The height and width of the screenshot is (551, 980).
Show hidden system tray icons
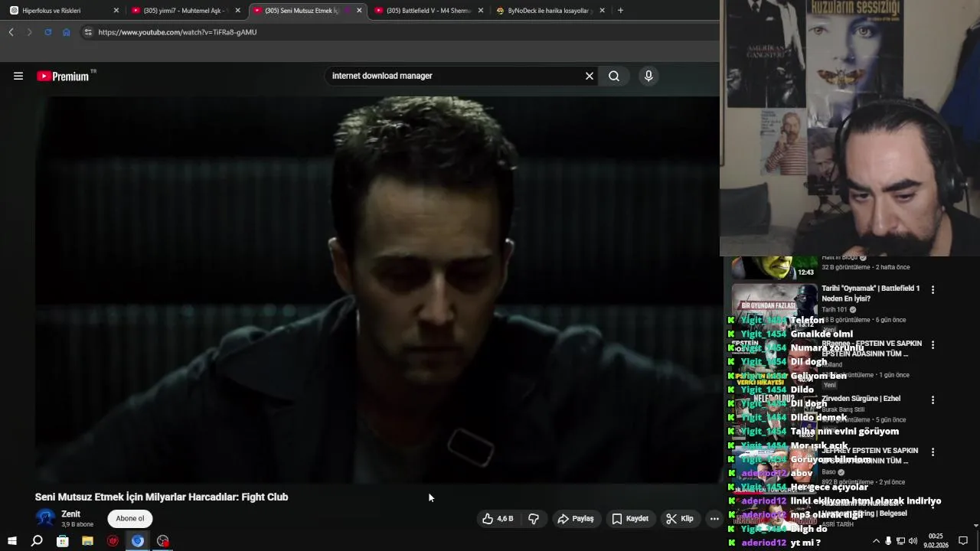pyautogui.click(x=876, y=541)
